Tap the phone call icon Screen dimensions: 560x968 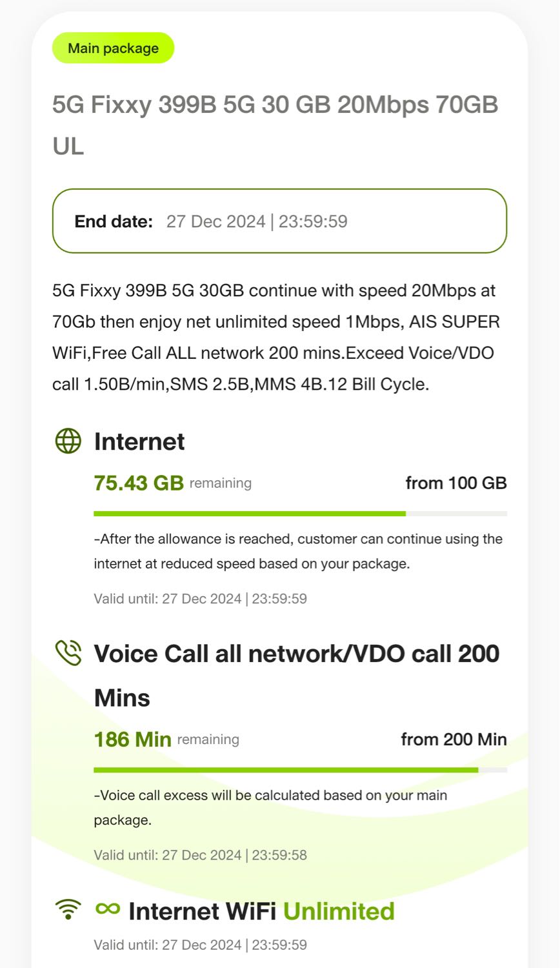pos(68,652)
